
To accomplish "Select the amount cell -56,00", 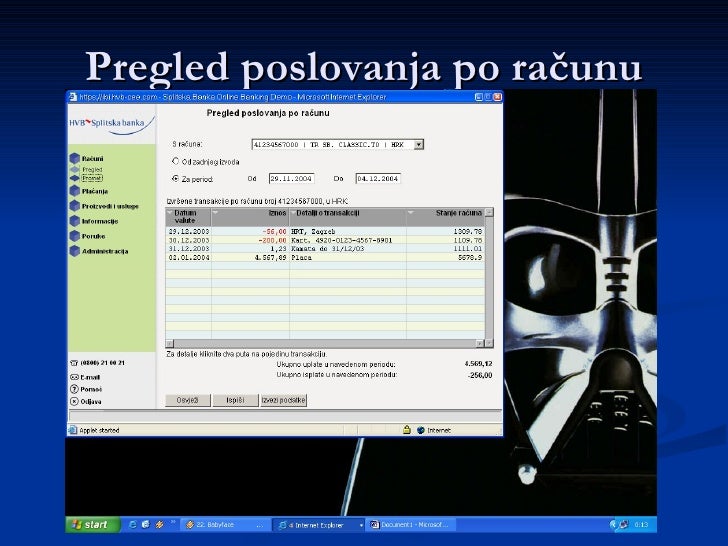I will coord(250,231).
